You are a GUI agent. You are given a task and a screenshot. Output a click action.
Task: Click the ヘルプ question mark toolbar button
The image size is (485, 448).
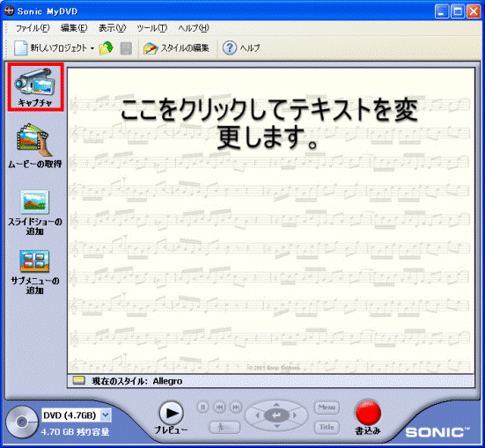[x=241, y=48]
